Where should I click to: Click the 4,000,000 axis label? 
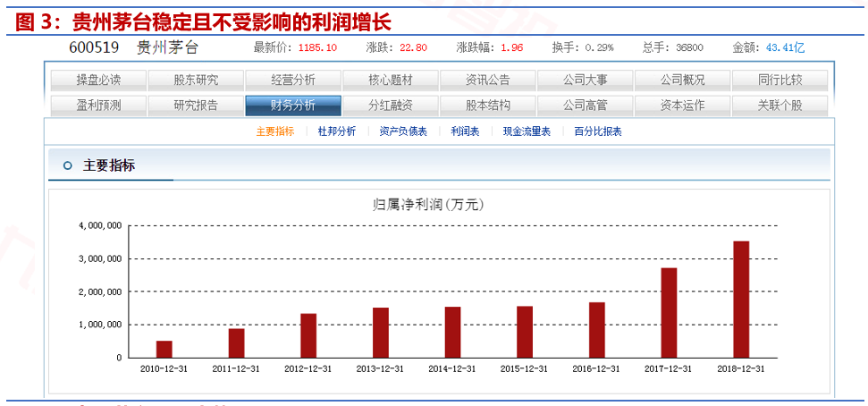pyautogui.click(x=99, y=226)
